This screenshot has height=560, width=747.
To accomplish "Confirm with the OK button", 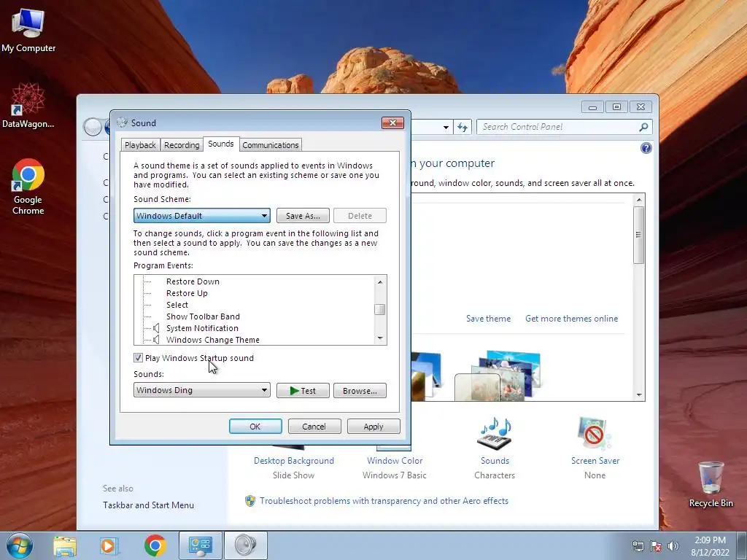I will (255, 426).
